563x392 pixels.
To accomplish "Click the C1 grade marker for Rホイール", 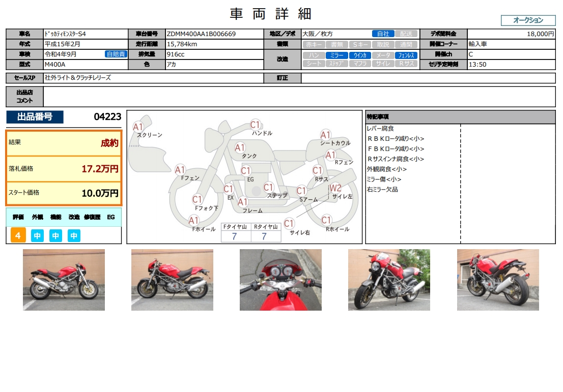I will click(326, 220).
